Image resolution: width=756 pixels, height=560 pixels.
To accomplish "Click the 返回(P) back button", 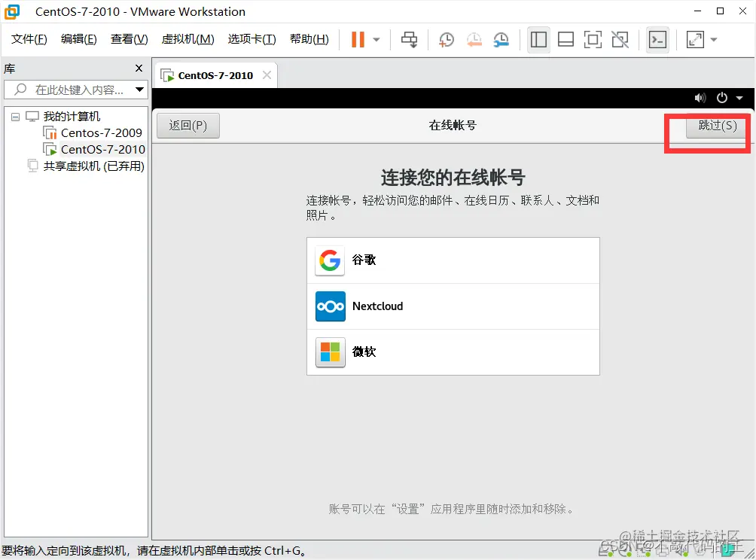I will (x=188, y=125).
